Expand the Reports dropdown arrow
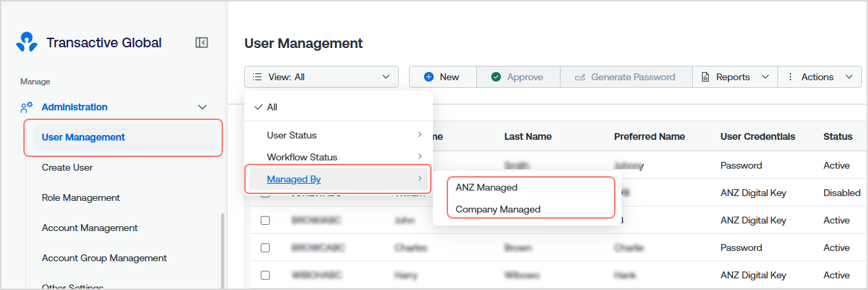Screen dimensions: 868x290 tap(766, 77)
